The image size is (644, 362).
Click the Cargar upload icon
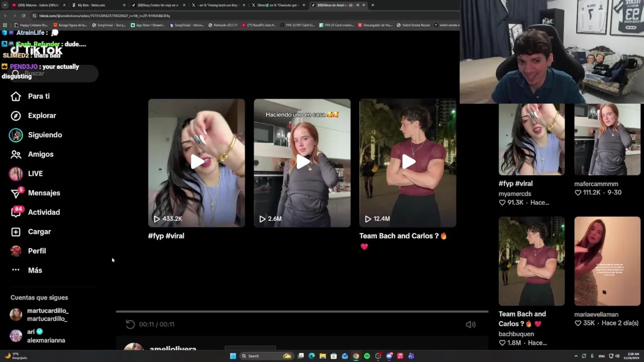16,232
